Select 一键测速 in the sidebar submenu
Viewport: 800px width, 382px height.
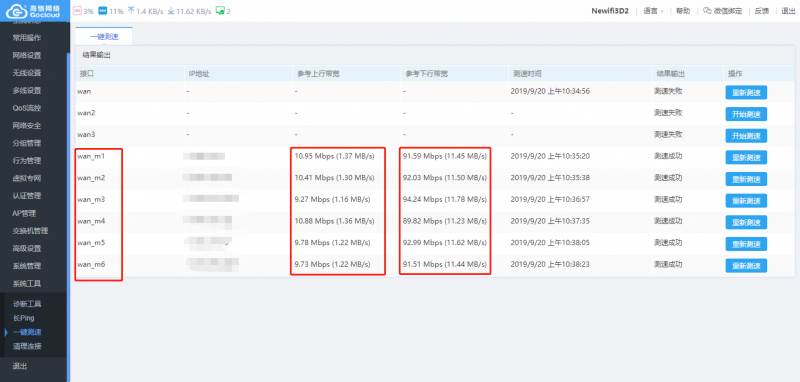pos(27,332)
